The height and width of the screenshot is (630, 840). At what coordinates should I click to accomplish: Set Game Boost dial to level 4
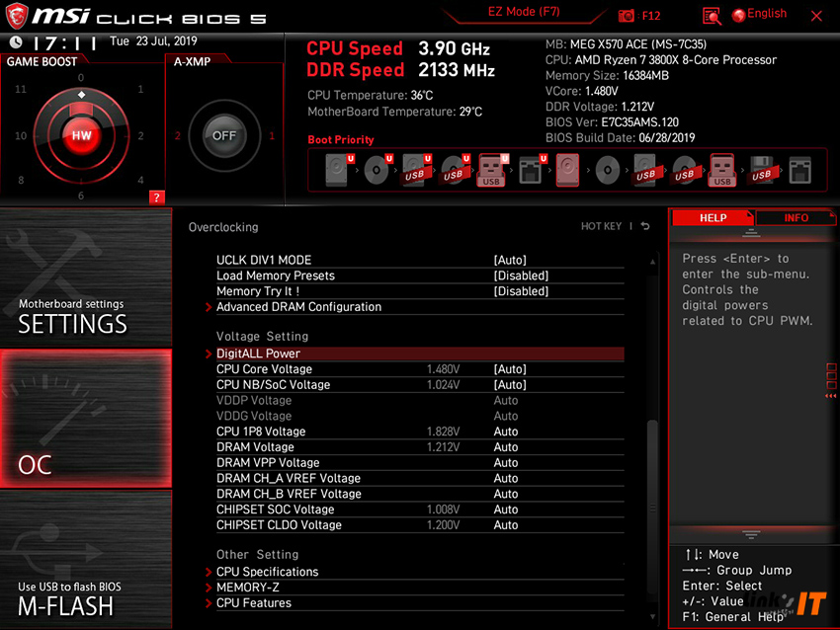[140, 180]
